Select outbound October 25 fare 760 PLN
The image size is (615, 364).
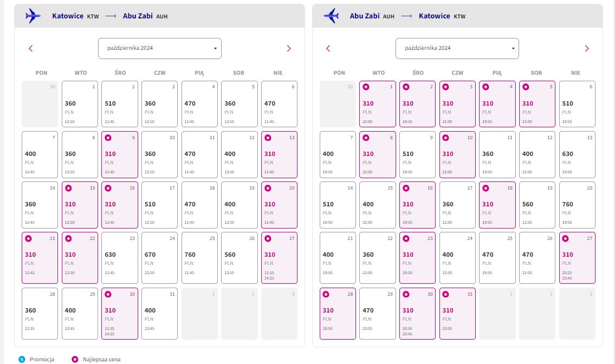click(199, 258)
